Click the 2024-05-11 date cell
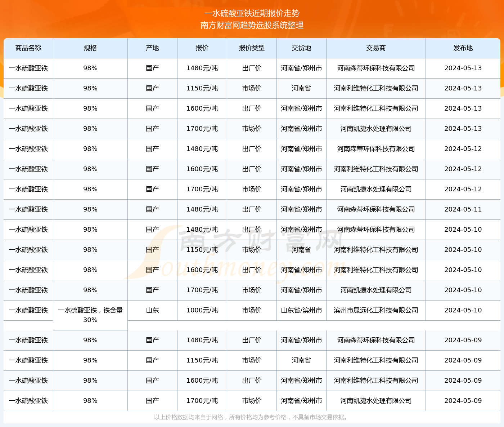 463,209
